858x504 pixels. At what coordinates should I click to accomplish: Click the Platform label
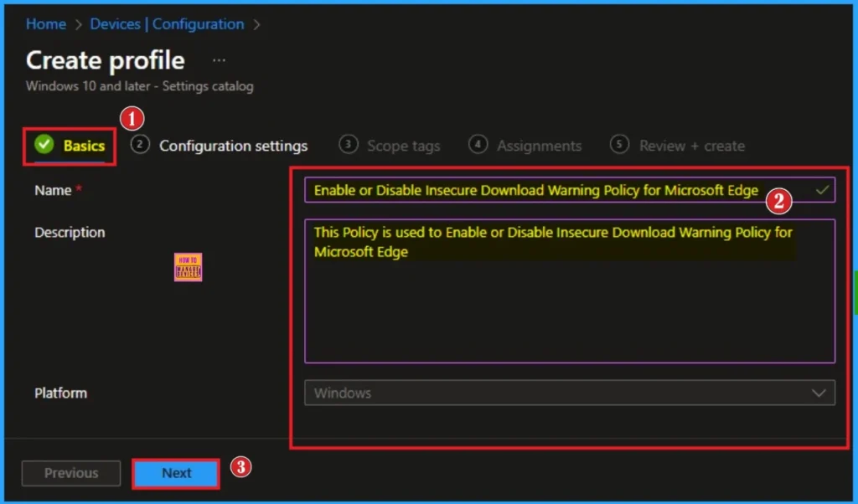[60, 393]
